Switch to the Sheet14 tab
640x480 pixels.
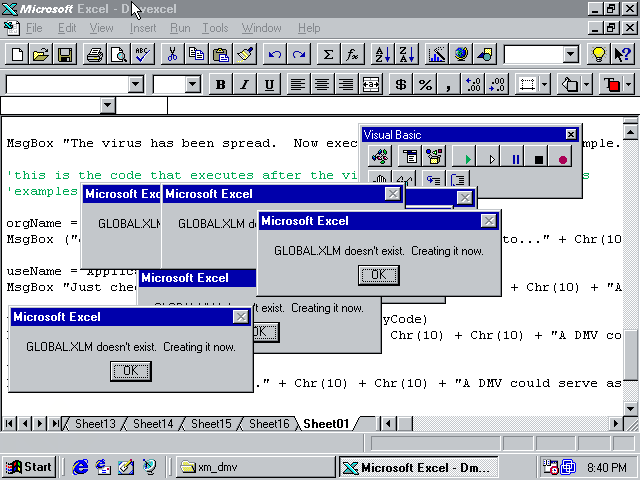click(153, 424)
